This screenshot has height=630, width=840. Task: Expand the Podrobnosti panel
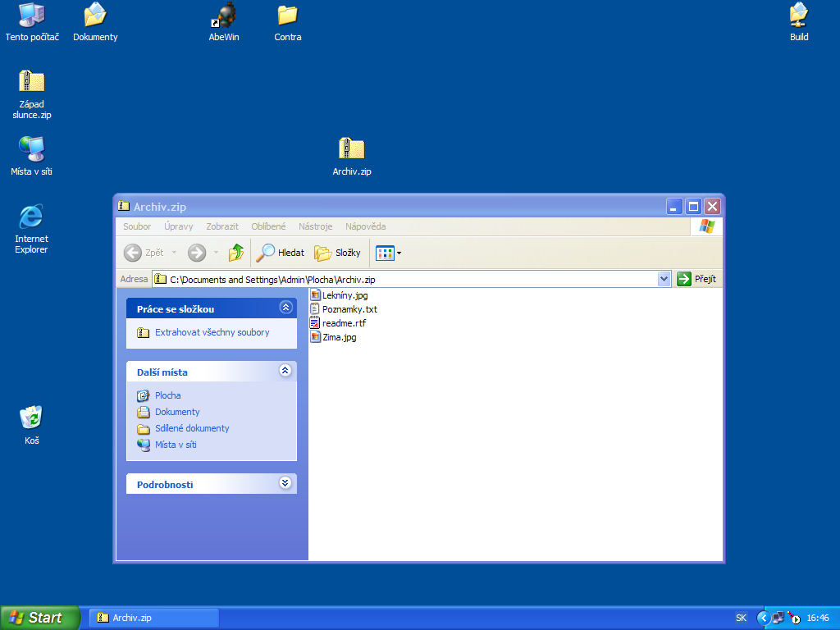tap(285, 483)
